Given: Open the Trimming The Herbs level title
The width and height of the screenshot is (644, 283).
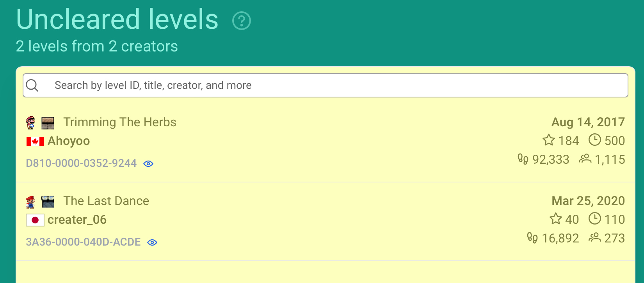Looking at the screenshot, I should click(x=120, y=122).
